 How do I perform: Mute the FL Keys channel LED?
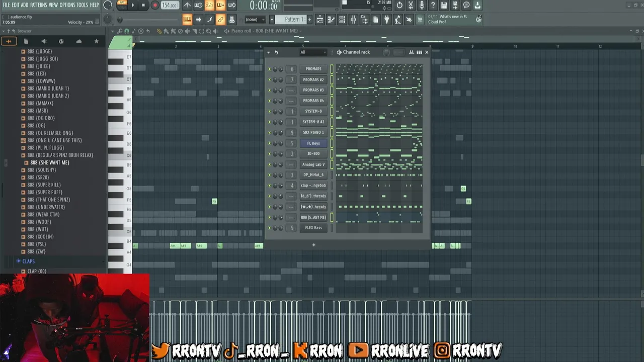click(x=269, y=143)
